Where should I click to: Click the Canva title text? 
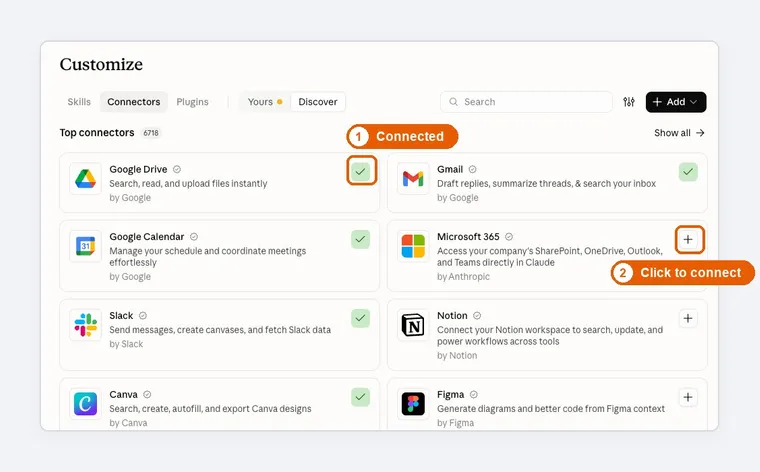tap(124, 394)
